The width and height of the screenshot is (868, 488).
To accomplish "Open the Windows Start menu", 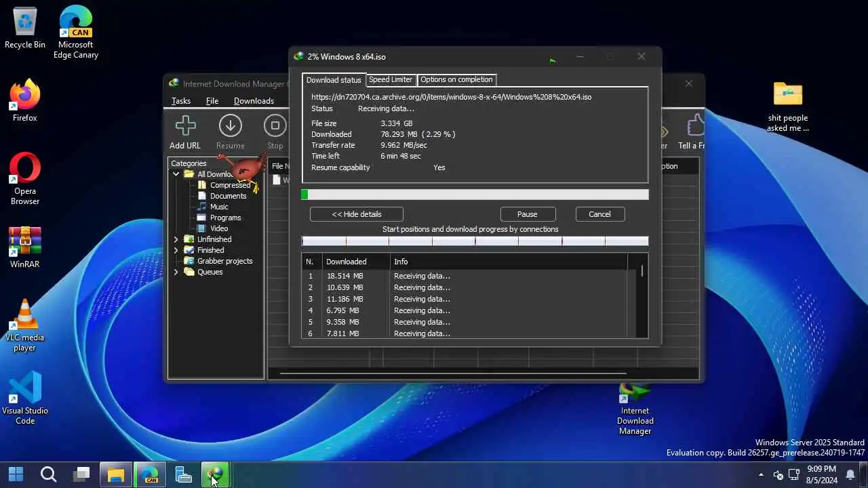I will click(x=16, y=474).
